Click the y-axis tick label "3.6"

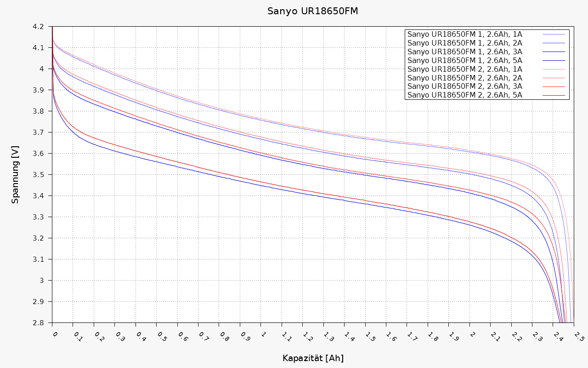[x=38, y=154]
